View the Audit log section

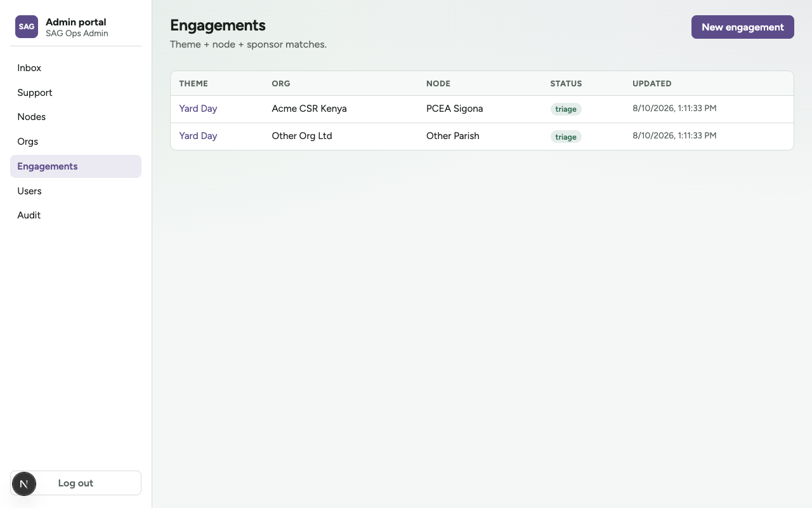pos(75,215)
